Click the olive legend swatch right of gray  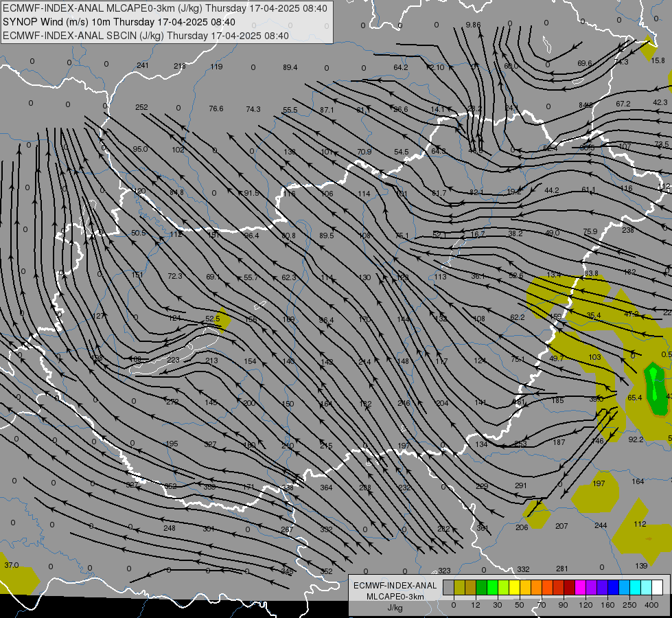pyautogui.click(x=459, y=587)
